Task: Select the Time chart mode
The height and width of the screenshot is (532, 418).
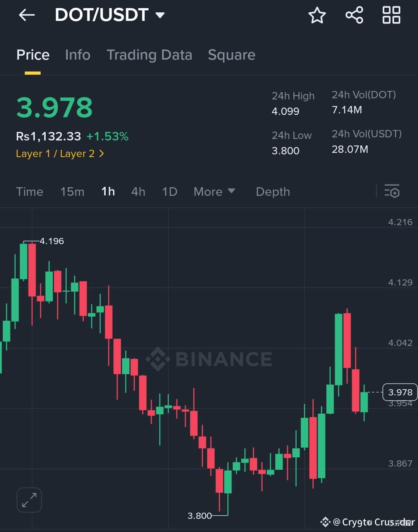Action: [x=29, y=192]
